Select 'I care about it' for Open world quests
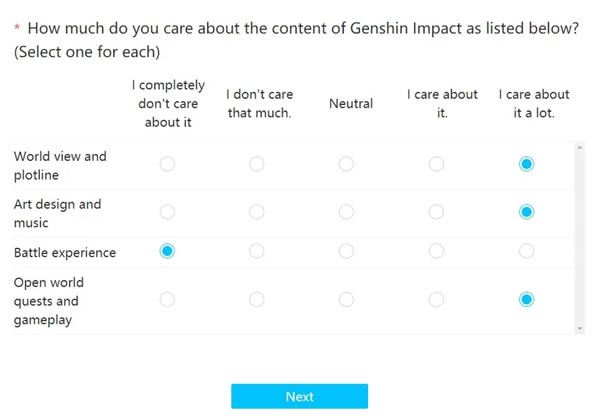This screenshot has width=600, height=418. coord(436,299)
